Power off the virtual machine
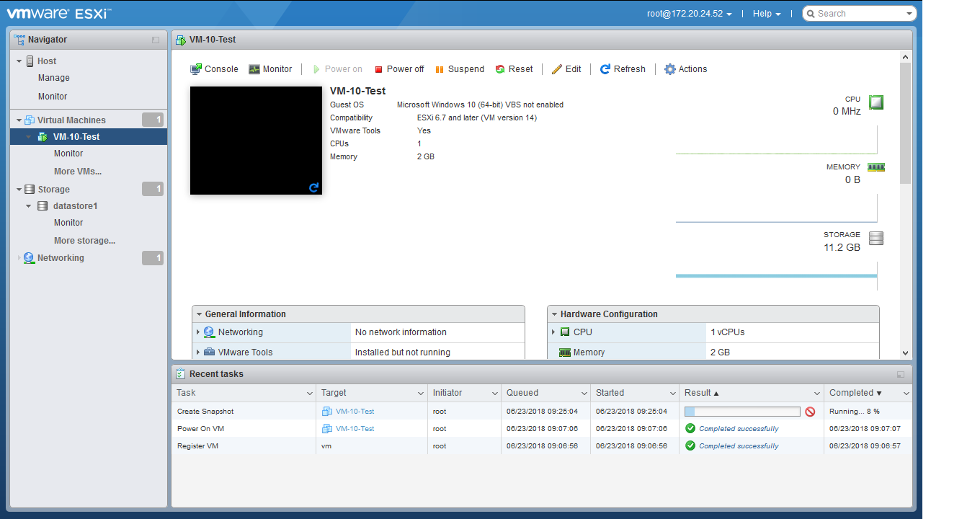Screen dimensions: 980x519 click(x=399, y=69)
